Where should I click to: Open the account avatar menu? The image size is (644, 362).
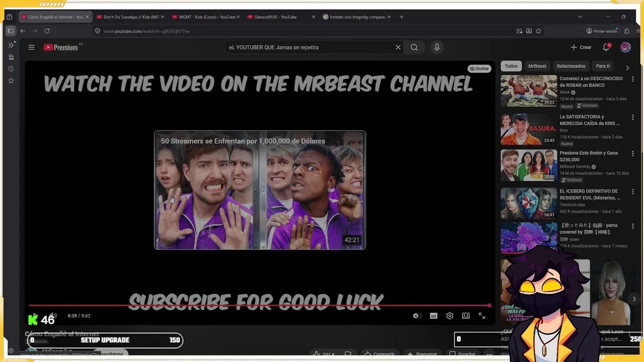pyautogui.click(x=625, y=47)
